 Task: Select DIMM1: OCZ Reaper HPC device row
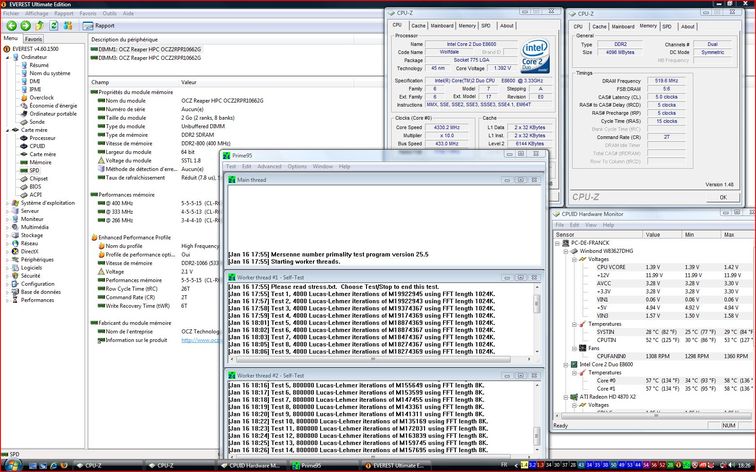coord(146,49)
